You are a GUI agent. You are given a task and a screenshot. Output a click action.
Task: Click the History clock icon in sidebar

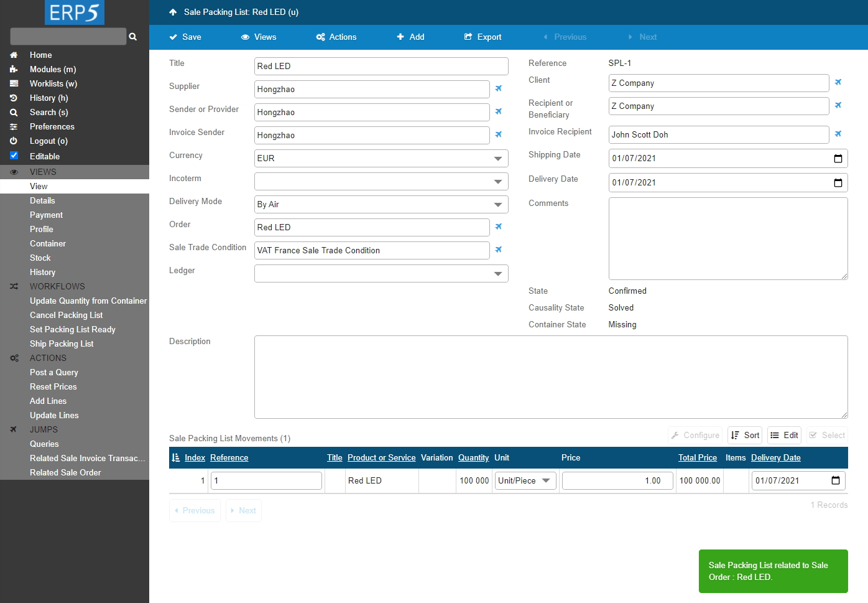coord(14,98)
